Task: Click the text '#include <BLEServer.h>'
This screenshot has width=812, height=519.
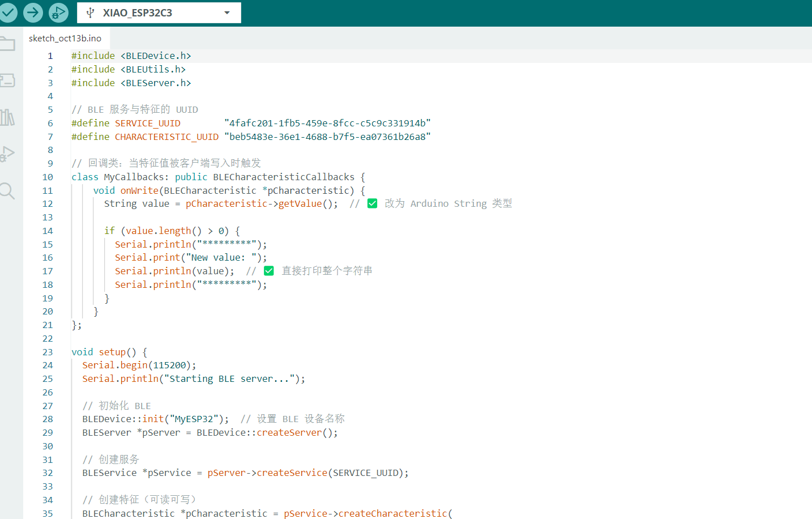Action: [131, 83]
